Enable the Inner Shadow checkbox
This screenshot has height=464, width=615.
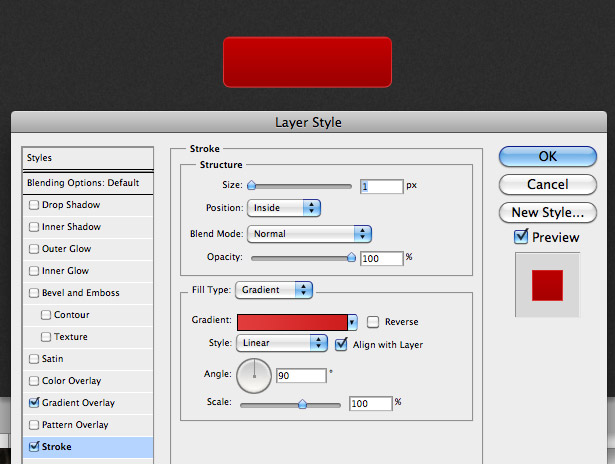(x=34, y=227)
